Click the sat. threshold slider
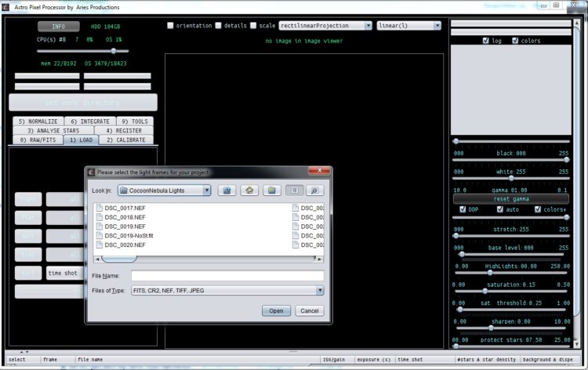The width and height of the screenshot is (588, 370). (511, 291)
